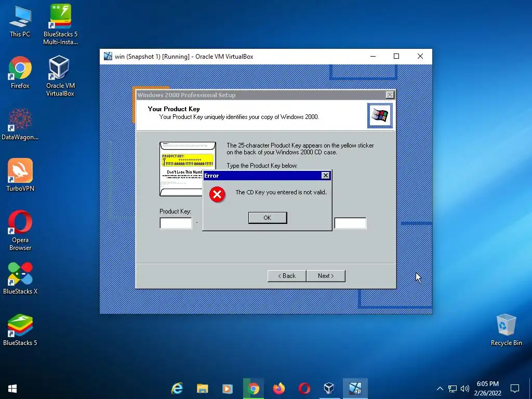532x399 pixels.
Task: Open the notification center icon
Action: coord(515,389)
